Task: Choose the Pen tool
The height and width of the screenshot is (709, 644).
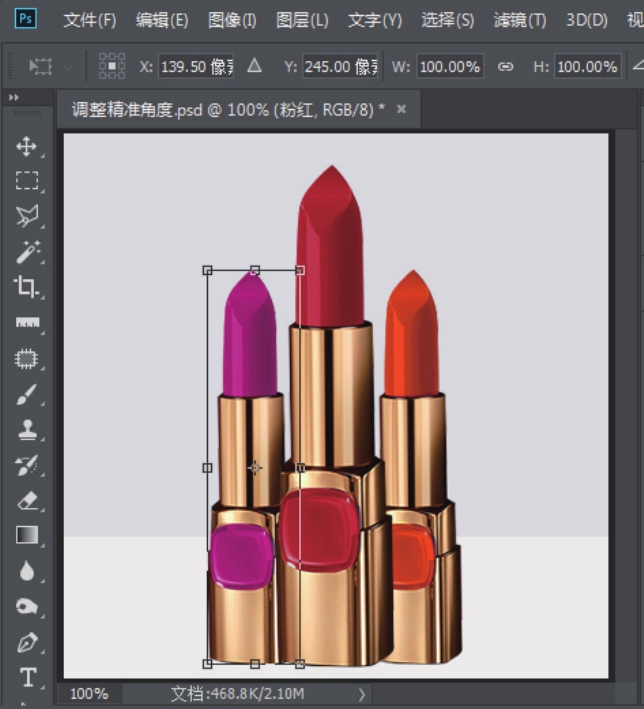Action: point(26,642)
